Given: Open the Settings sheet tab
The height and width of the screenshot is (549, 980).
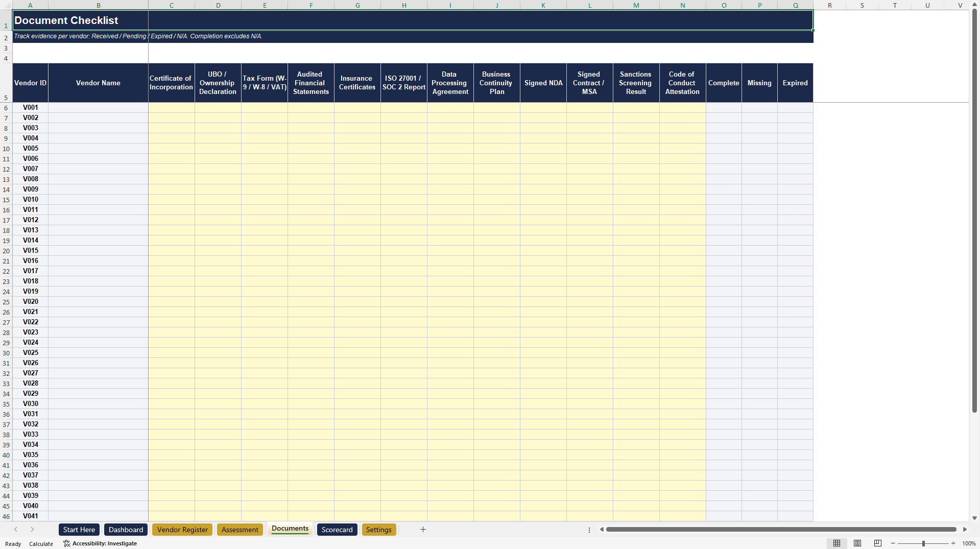Looking at the screenshot, I should 378,530.
